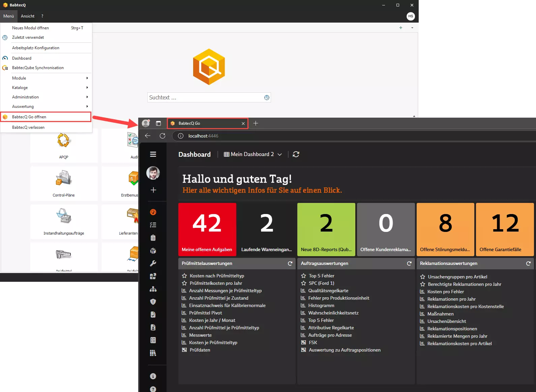Expand the Administration submenu
Screen dimensions: 536x392
(46, 97)
